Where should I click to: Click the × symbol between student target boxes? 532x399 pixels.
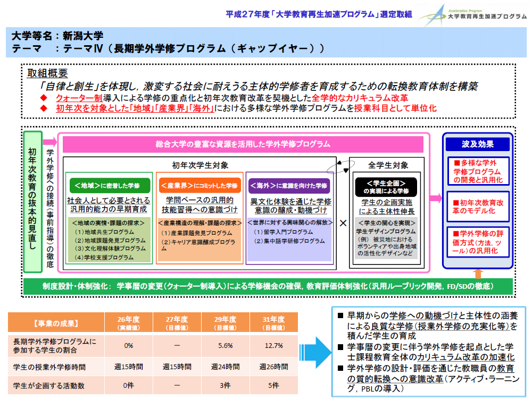[x=343, y=223]
